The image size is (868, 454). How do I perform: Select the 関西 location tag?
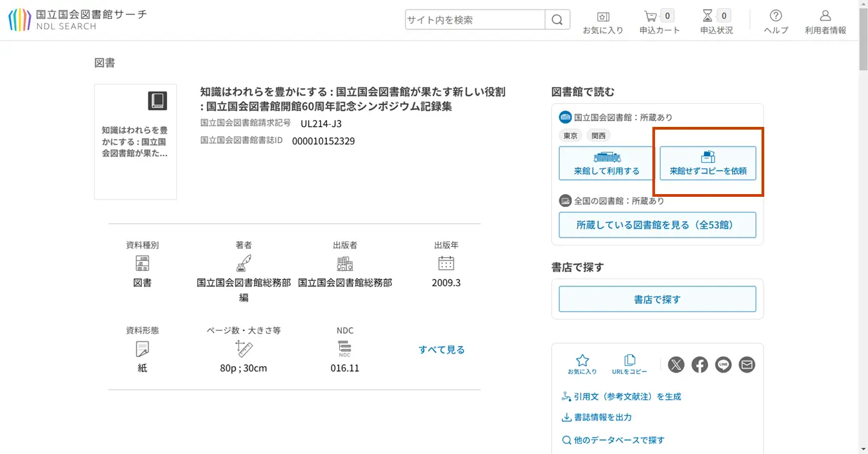click(x=598, y=136)
